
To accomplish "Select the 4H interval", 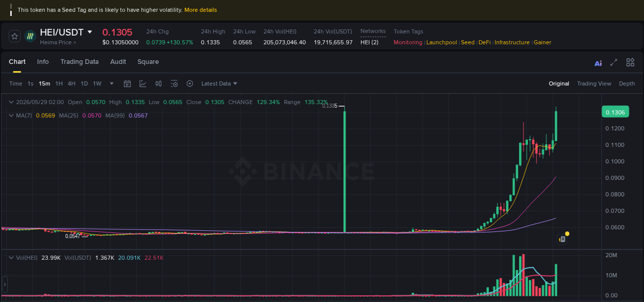I will [x=72, y=83].
